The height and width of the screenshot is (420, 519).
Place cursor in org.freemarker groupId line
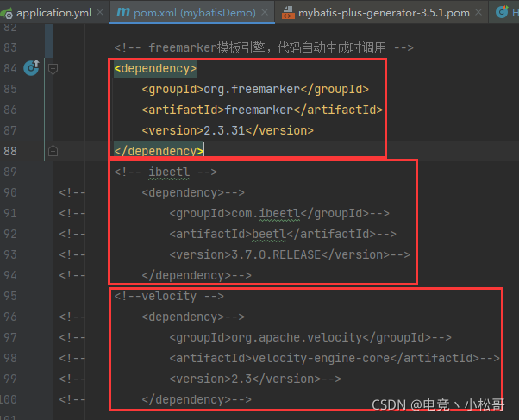click(255, 89)
